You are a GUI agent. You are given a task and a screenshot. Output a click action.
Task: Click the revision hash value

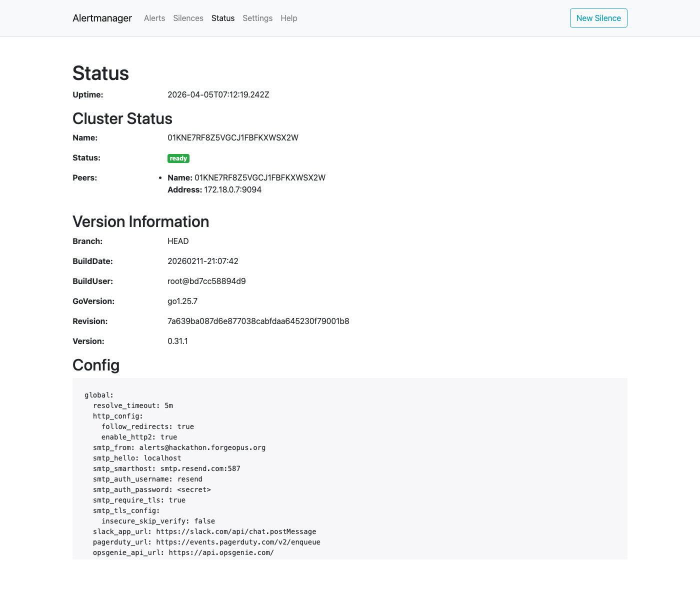[x=258, y=321]
